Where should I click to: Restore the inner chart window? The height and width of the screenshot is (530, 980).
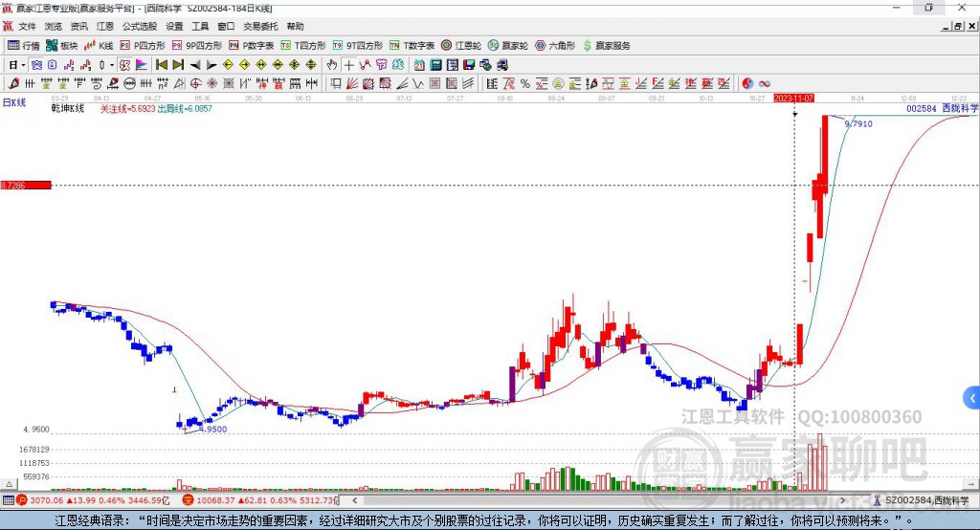coord(957,26)
